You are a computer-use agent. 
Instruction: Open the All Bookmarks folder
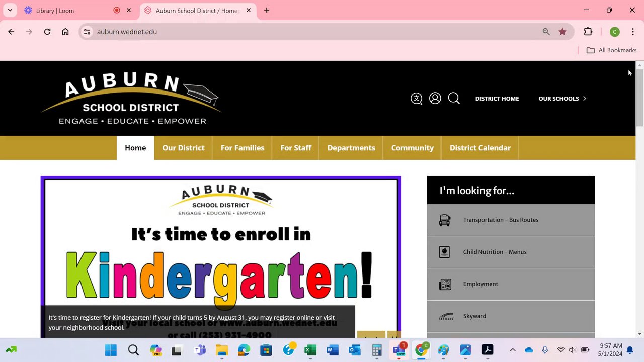point(611,50)
